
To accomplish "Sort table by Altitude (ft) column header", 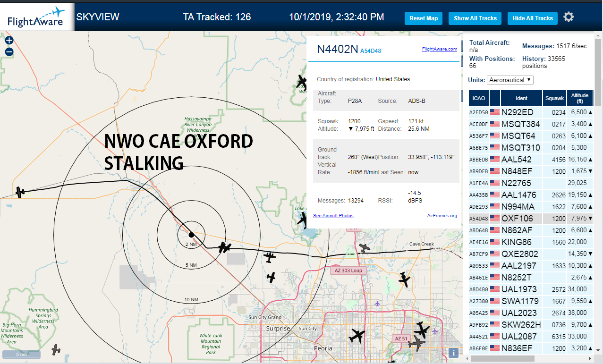I will [580, 98].
